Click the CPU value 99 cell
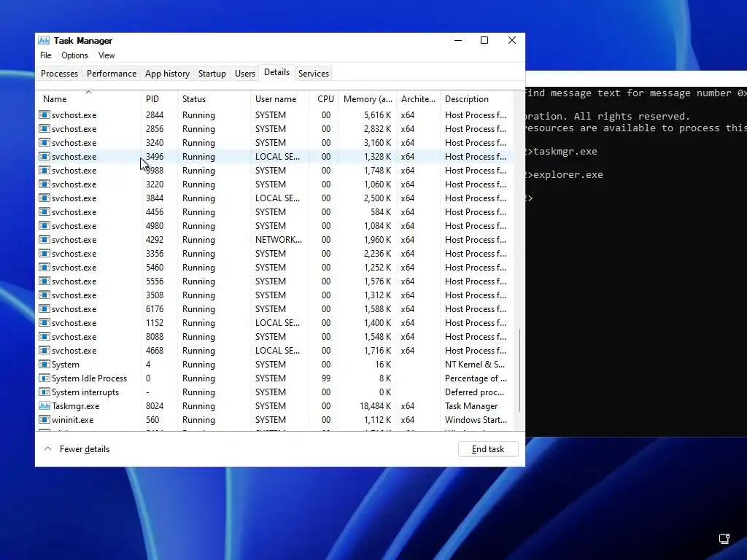The height and width of the screenshot is (560, 747). click(x=326, y=378)
